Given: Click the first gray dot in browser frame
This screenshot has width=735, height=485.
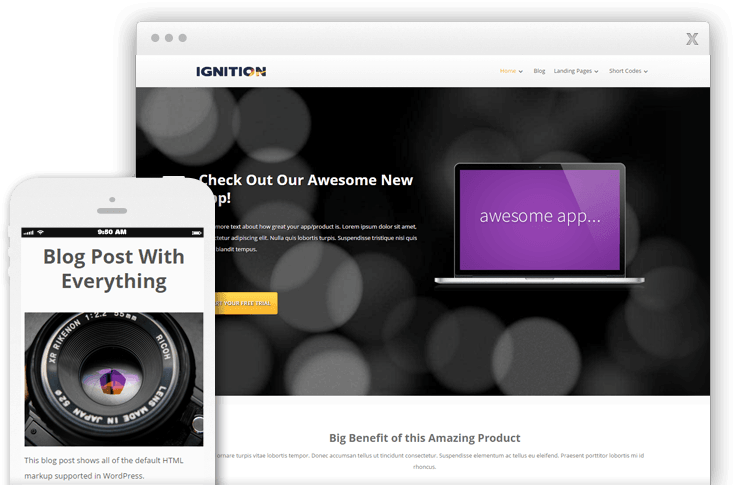Looking at the screenshot, I should click(155, 38).
